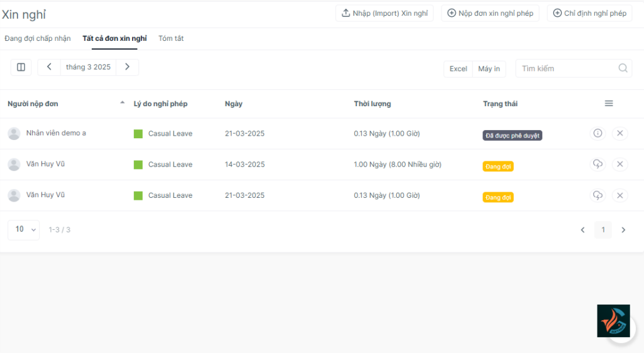Viewport: 644px width, 353px height.
Task: Go to next month arrow
Action: [x=127, y=67]
